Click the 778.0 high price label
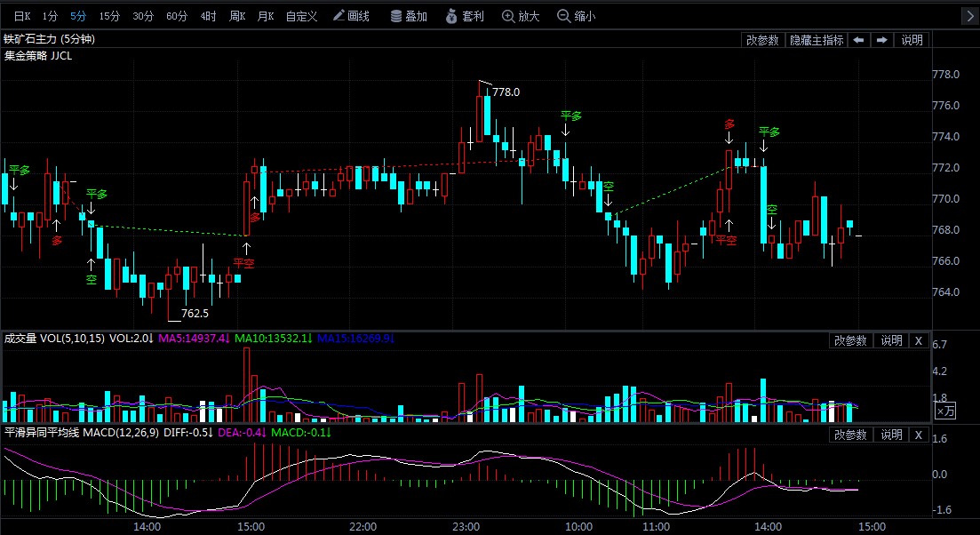 [x=506, y=92]
